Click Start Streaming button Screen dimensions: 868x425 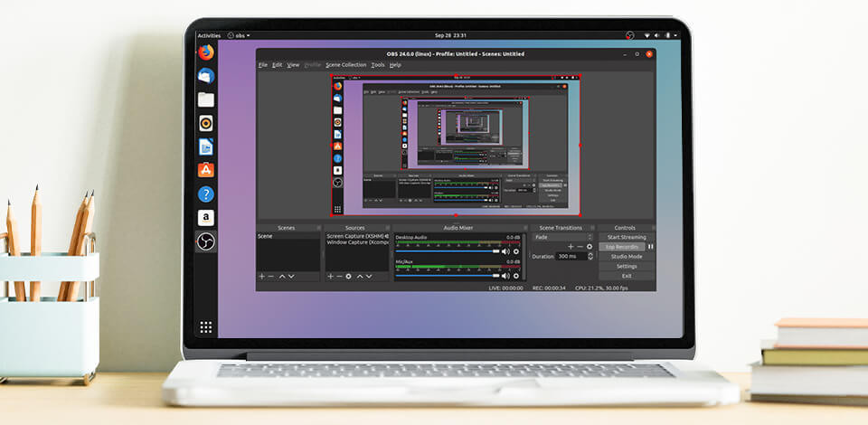[x=626, y=237]
